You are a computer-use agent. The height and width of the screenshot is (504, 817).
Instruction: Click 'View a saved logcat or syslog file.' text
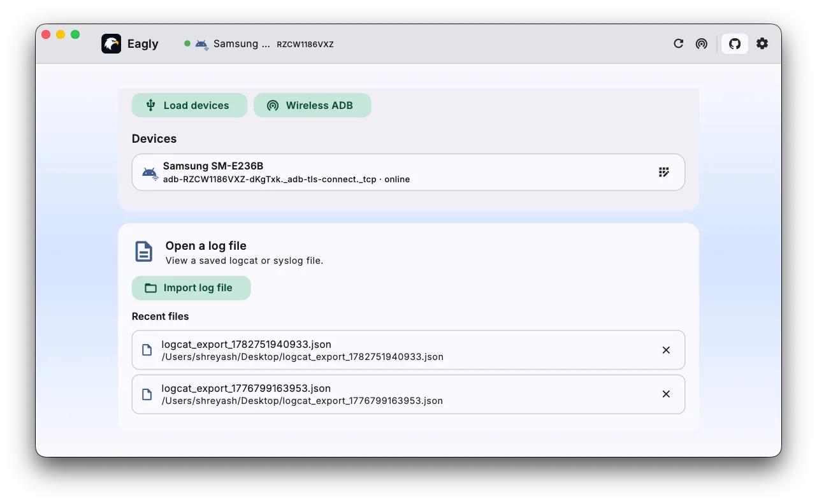tap(244, 261)
